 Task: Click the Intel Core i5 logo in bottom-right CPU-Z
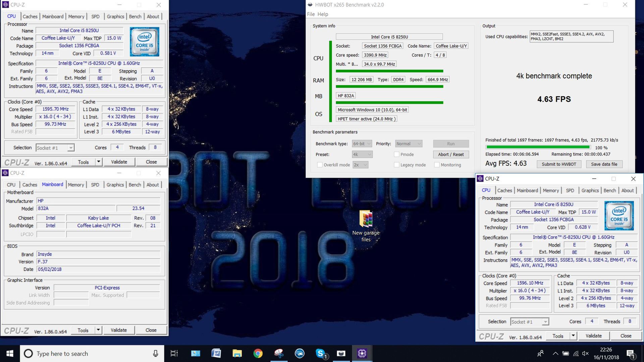[x=619, y=216]
